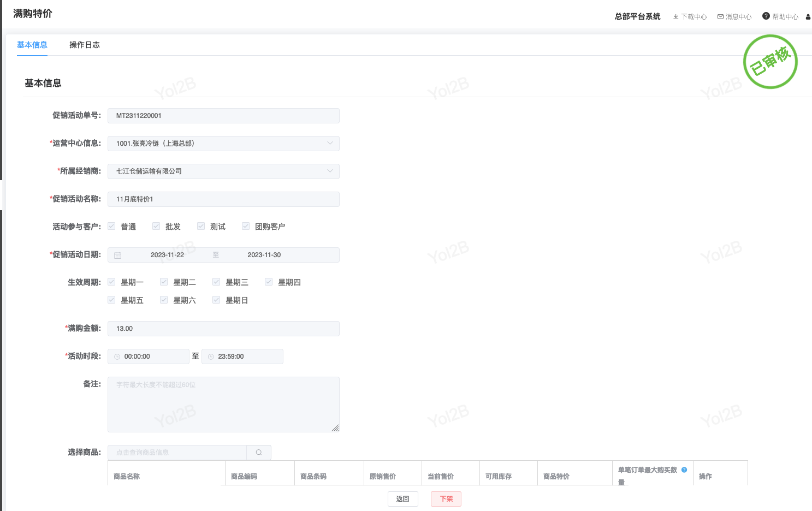The image size is (812, 511).
Task: Open the 消息中心 link
Action: (x=739, y=17)
